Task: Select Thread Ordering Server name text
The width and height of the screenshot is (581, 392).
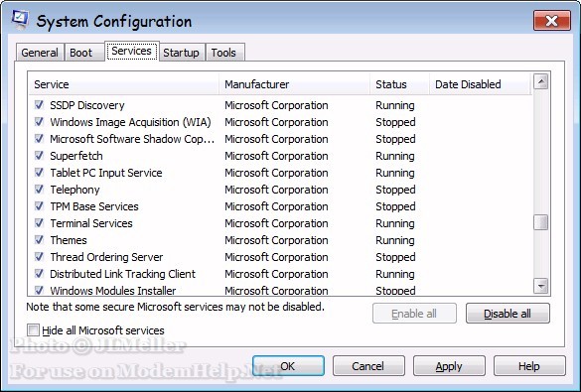Action: click(x=106, y=257)
